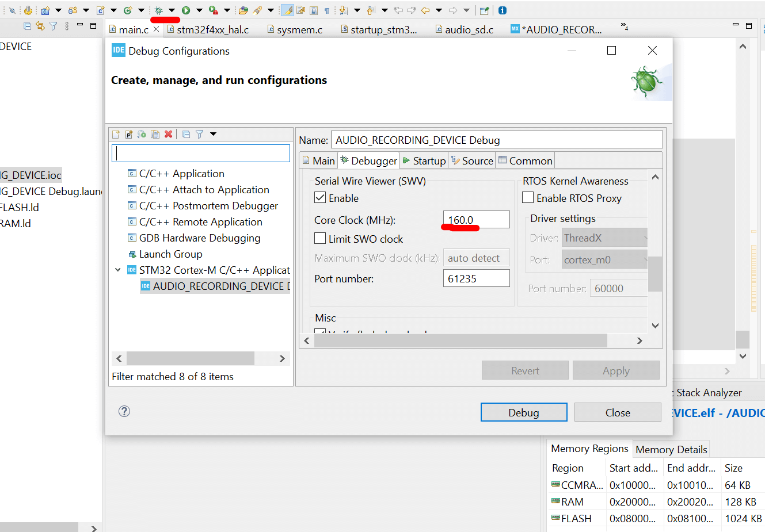Click the green Run icon in toolbar
The image size is (765, 532).
point(185,10)
